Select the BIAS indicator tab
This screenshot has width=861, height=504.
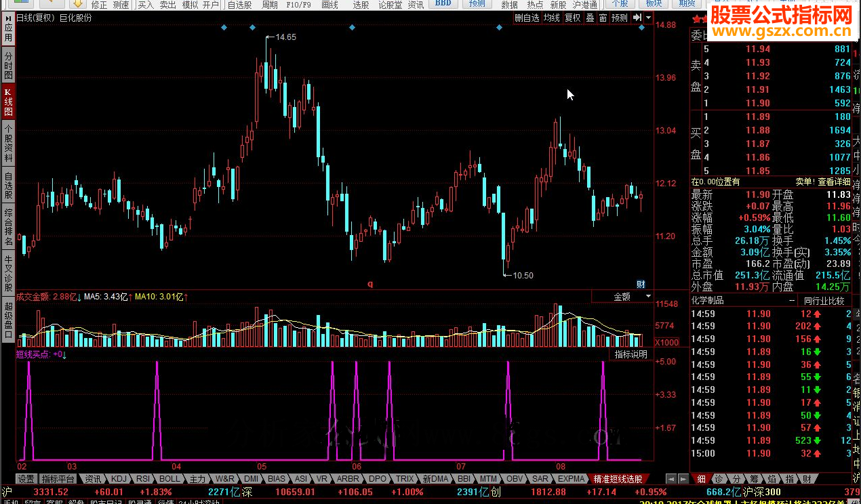pyautogui.click(x=277, y=478)
